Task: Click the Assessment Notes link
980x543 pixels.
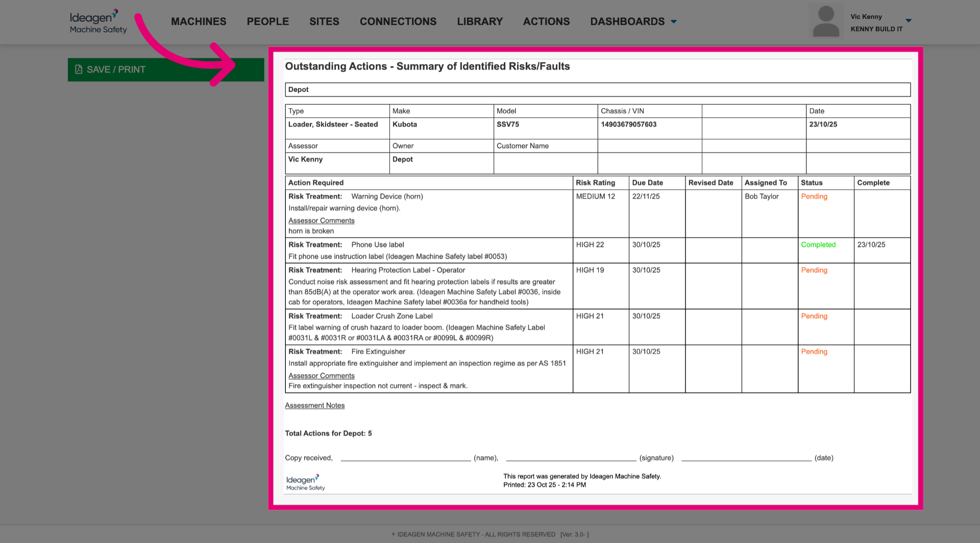Action: coord(315,405)
